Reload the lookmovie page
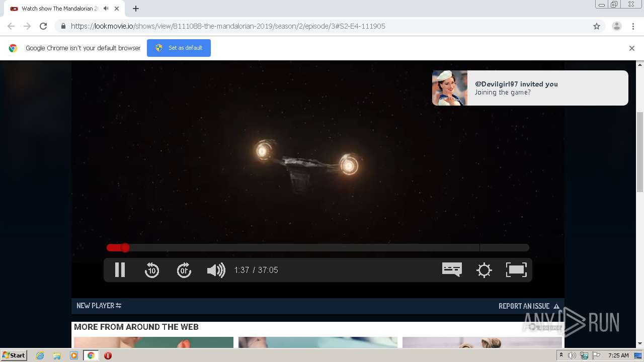This screenshot has height=362, width=644. coord(43,26)
